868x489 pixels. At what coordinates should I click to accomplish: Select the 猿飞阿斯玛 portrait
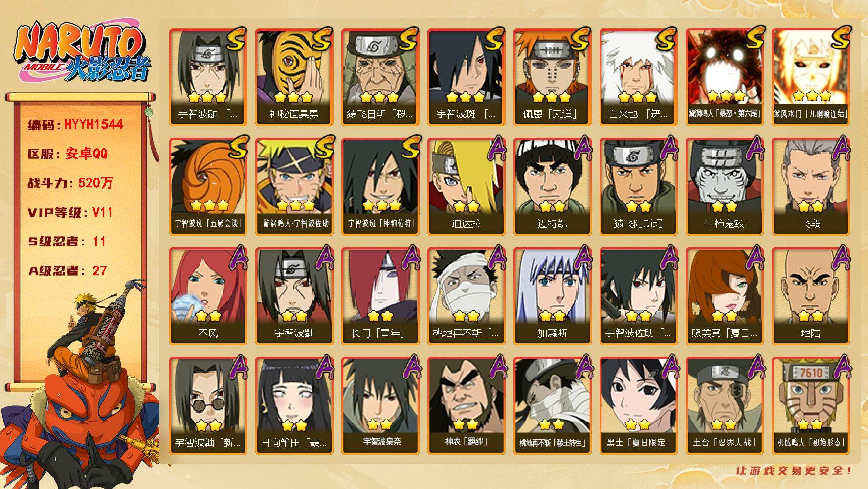tap(638, 186)
